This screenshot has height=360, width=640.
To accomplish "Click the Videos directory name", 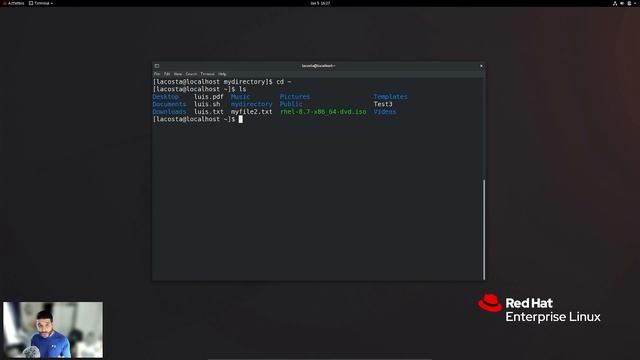I will (x=384, y=111).
